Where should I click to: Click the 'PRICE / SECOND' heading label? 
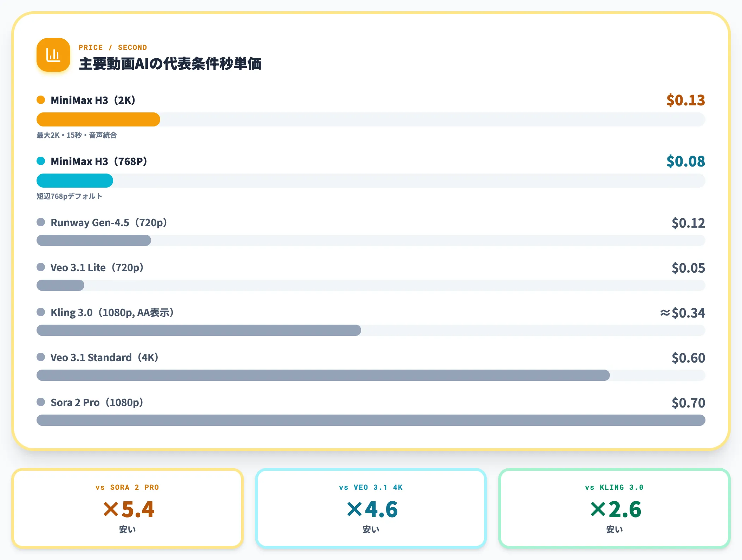click(x=113, y=47)
